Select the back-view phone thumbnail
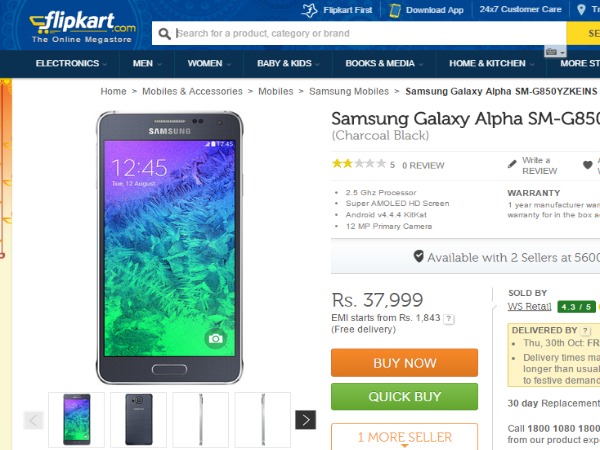This screenshot has height=450, width=600. point(139,419)
